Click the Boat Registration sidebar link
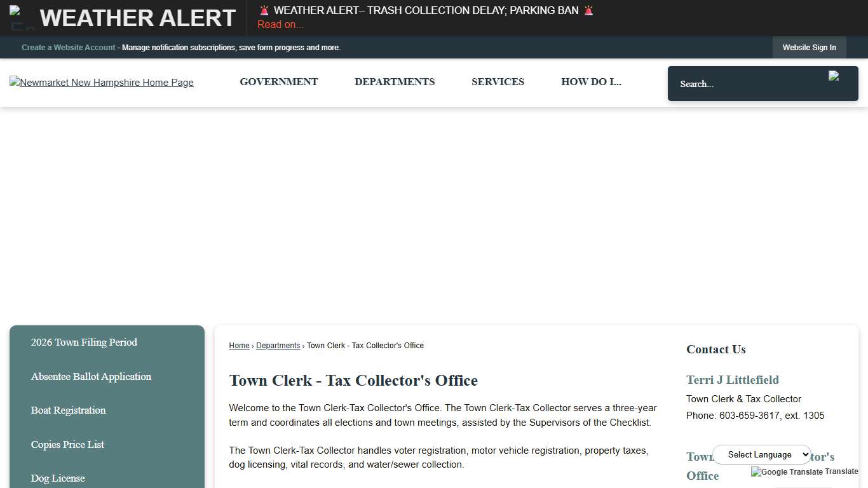The image size is (868, 488). [68, 410]
